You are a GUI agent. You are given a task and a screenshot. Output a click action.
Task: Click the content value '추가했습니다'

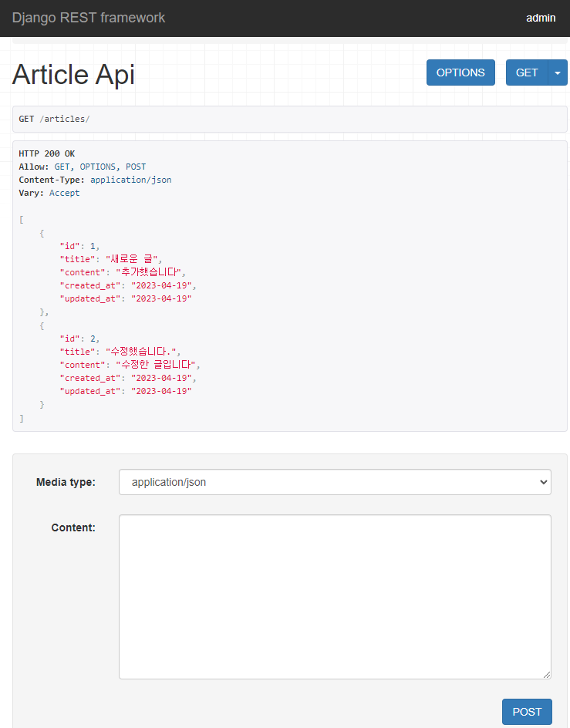pos(148,272)
